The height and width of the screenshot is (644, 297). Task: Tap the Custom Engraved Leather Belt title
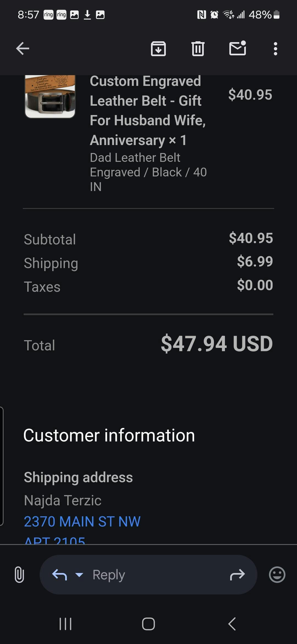[x=147, y=111]
